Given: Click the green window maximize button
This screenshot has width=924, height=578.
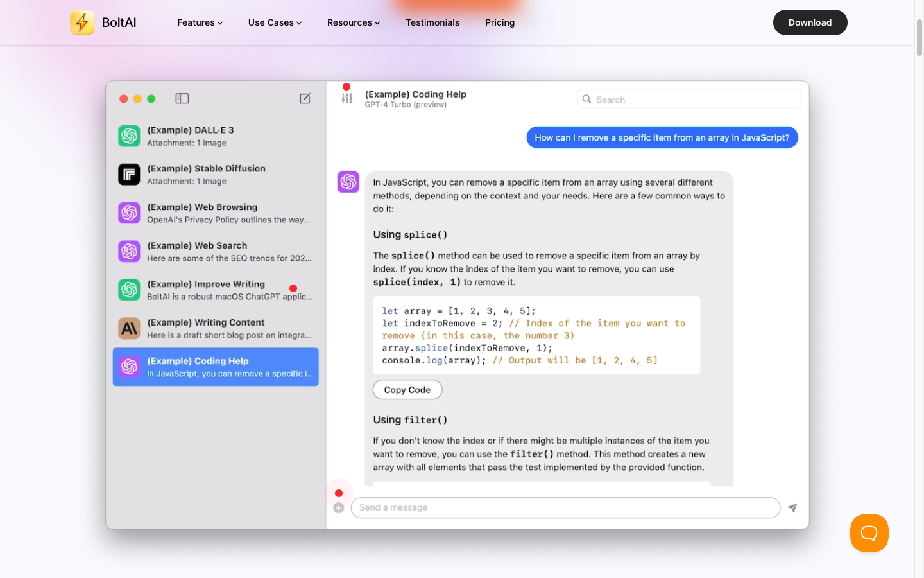Looking at the screenshot, I should [151, 99].
